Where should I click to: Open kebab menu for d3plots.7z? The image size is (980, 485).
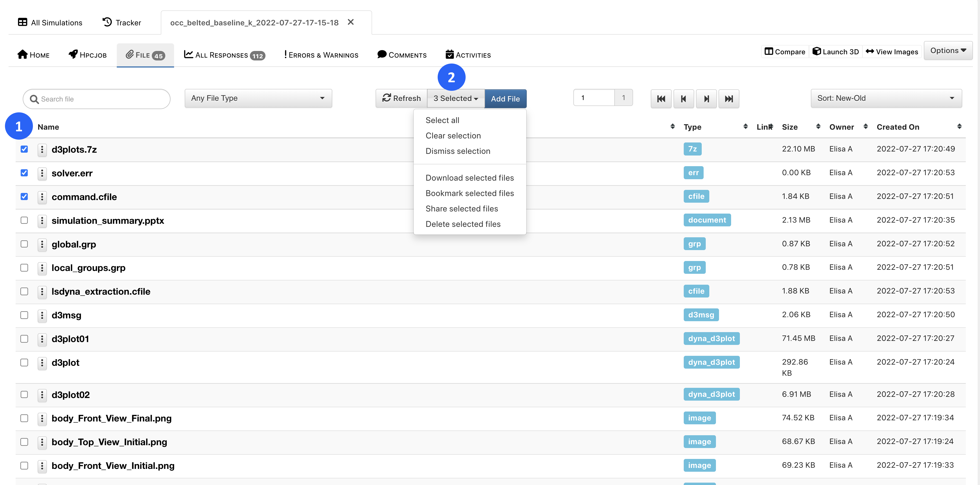42,150
